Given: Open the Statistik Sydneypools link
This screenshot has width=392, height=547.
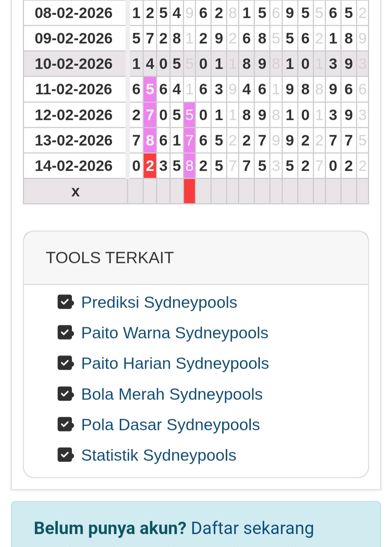Looking at the screenshot, I should click(159, 455).
